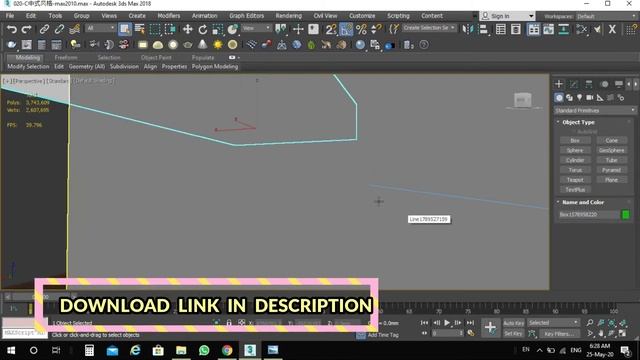Open the Create panel plus tab
Image resolution: width=640 pixels, height=360 pixels.
559,84
